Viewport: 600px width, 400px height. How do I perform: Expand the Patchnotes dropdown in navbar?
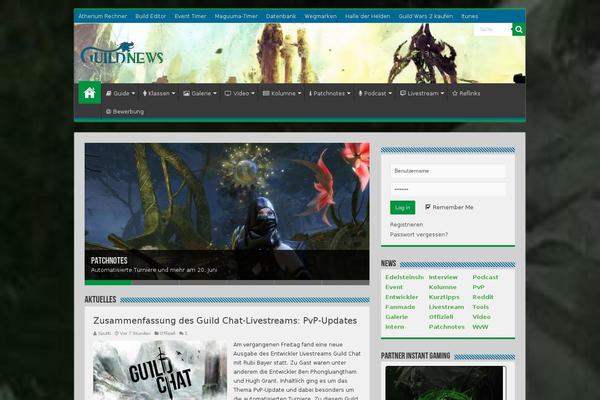click(349, 93)
